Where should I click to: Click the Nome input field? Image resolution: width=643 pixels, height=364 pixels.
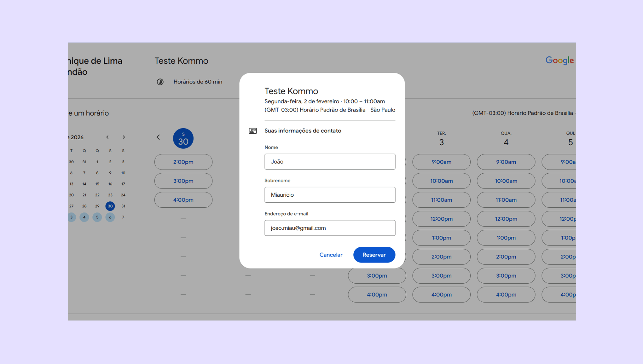330,162
